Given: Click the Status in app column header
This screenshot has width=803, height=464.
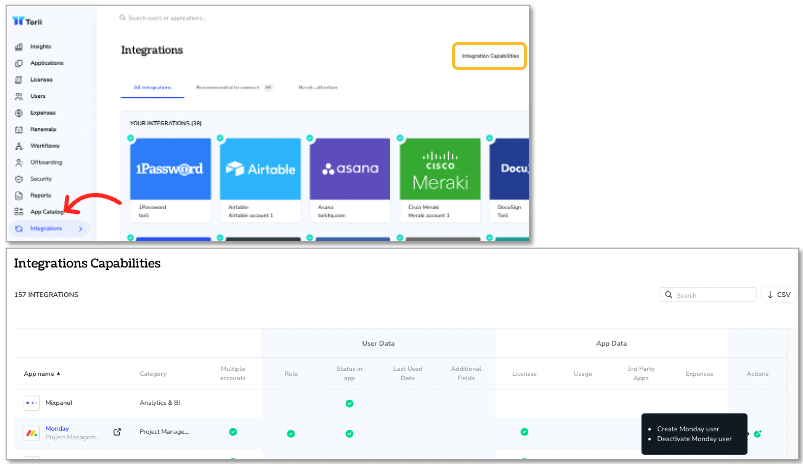Looking at the screenshot, I should coord(349,373).
